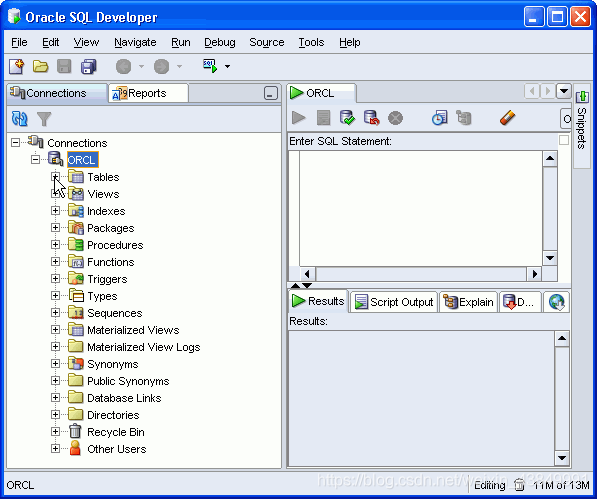Image resolution: width=597 pixels, height=499 pixels.
Task: Click SQL editor horizontal scrollbar left arrow
Action: click(x=308, y=274)
